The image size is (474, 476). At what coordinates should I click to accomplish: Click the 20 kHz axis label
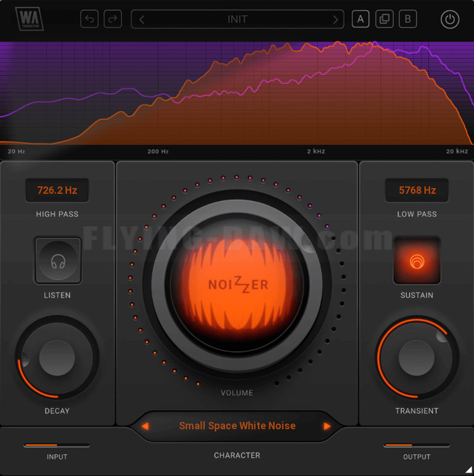[x=457, y=151]
